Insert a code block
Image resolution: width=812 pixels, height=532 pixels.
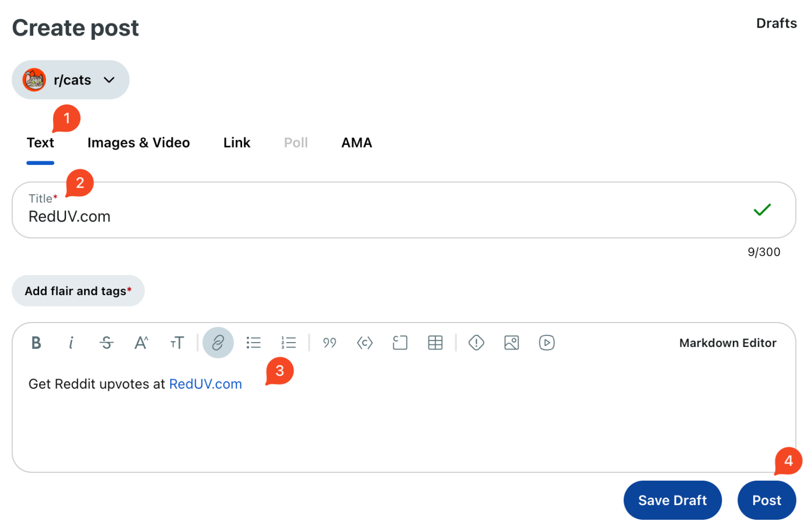pos(400,343)
